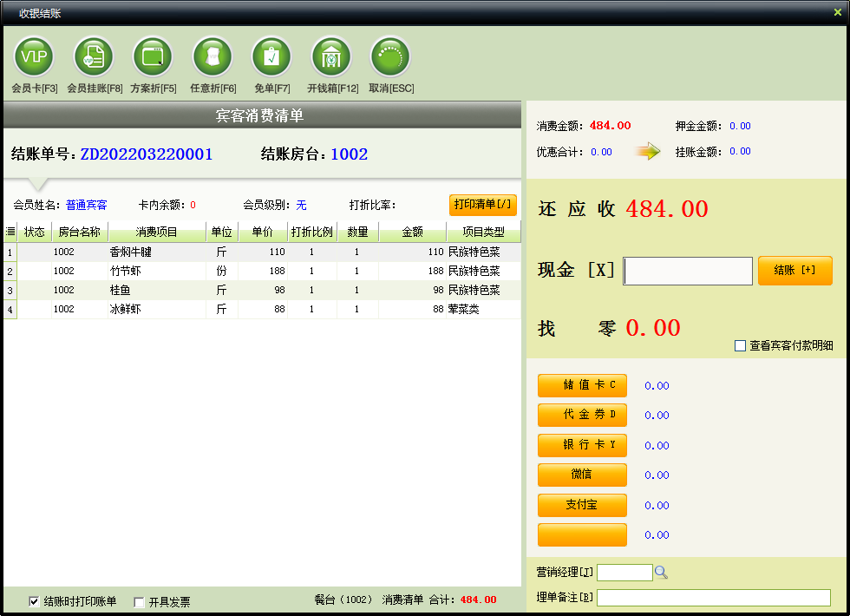Click the 微信 amount 0.00
This screenshot has height=616, width=850.
pyautogui.click(x=657, y=475)
